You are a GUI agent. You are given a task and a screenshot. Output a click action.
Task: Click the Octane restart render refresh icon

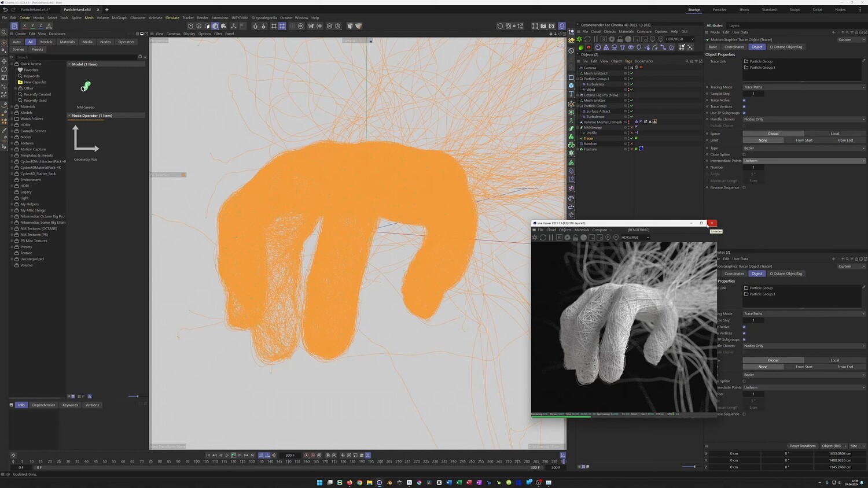tap(587, 39)
